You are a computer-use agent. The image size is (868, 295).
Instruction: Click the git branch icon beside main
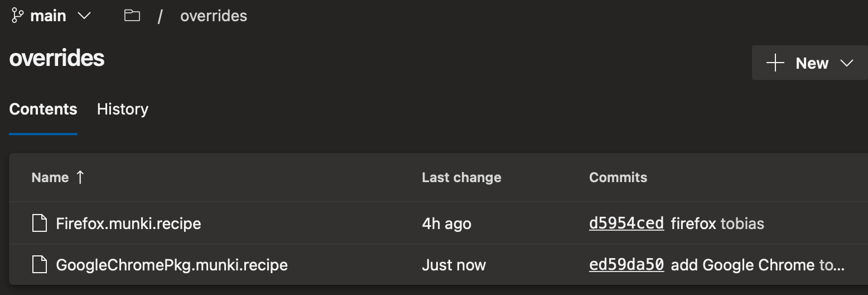point(17,16)
